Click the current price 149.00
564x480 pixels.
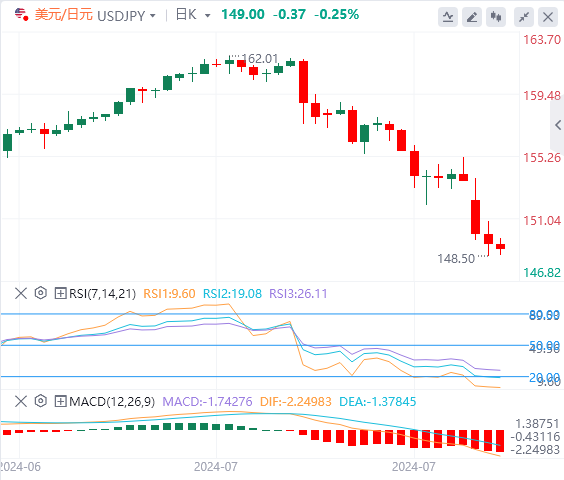[x=243, y=15]
